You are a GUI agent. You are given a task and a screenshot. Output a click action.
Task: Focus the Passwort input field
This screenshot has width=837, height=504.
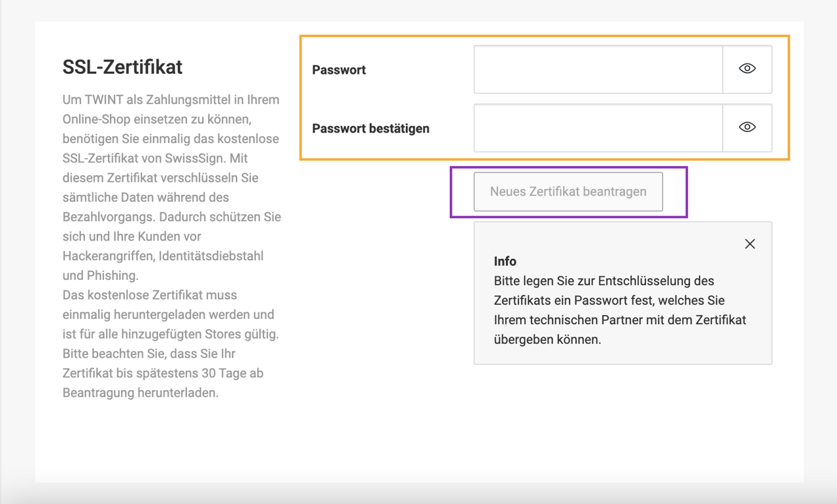click(598, 69)
